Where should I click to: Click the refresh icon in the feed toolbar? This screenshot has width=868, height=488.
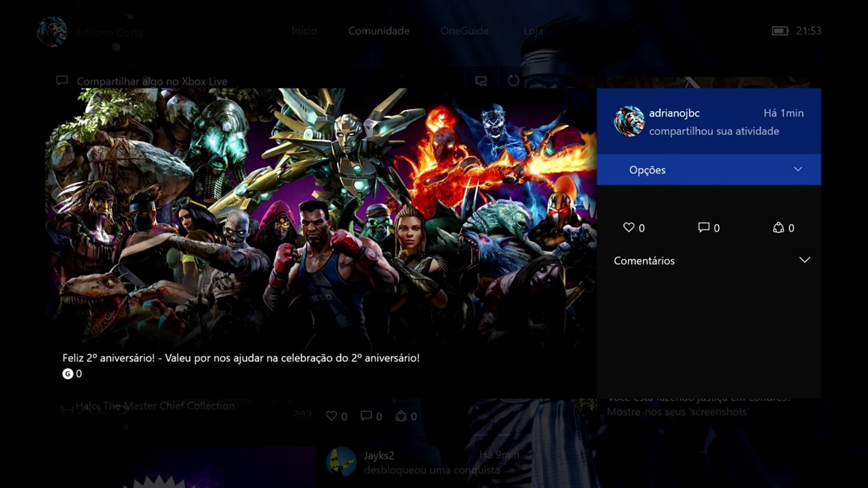click(513, 81)
